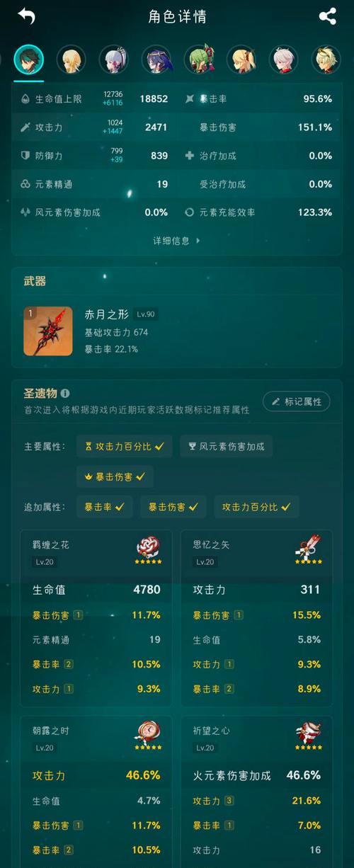Open the share icon
The width and height of the screenshot is (354, 868).
point(328,16)
